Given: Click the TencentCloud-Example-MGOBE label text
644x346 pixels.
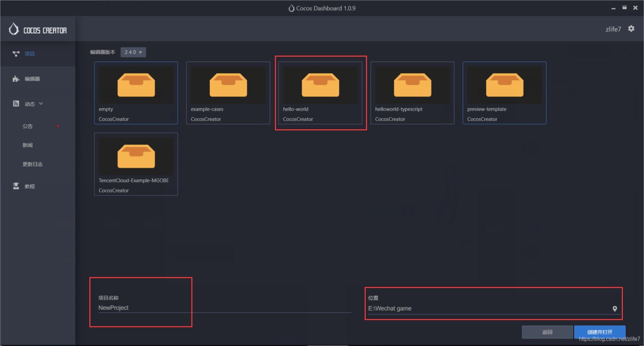Looking at the screenshot, I should pos(134,181).
